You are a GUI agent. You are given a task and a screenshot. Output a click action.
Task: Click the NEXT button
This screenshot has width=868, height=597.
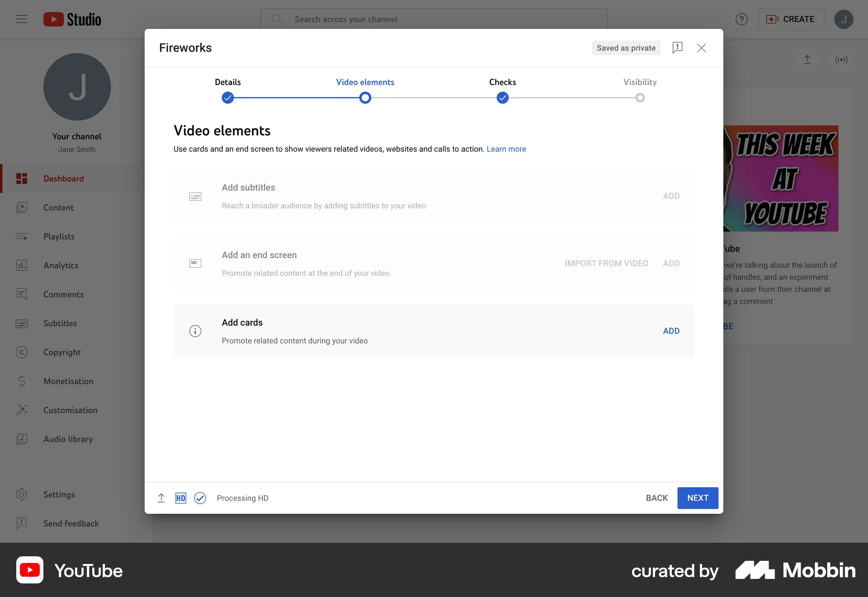click(x=698, y=498)
